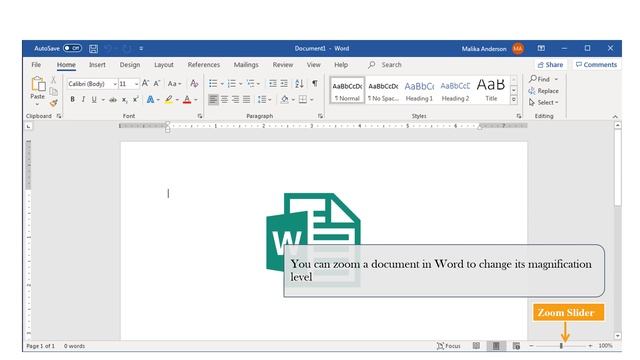The image size is (640, 360).
Task: Apply strikethrough formatting
Action: coord(113,100)
